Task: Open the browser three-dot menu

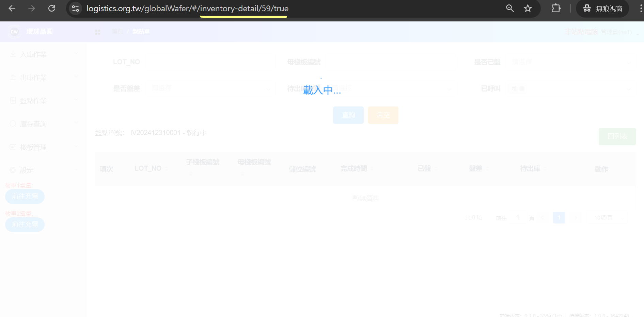Action: click(x=641, y=8)
